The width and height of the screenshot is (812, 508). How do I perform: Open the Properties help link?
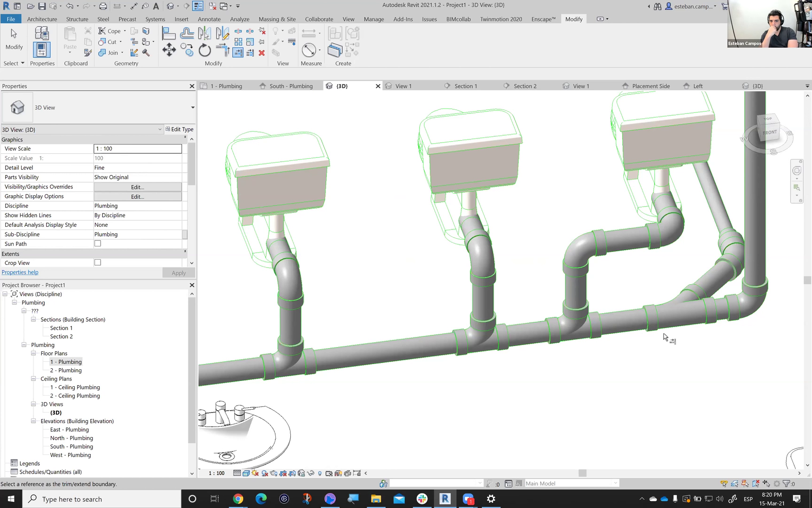pyautogui.click(x=20, y=272)
